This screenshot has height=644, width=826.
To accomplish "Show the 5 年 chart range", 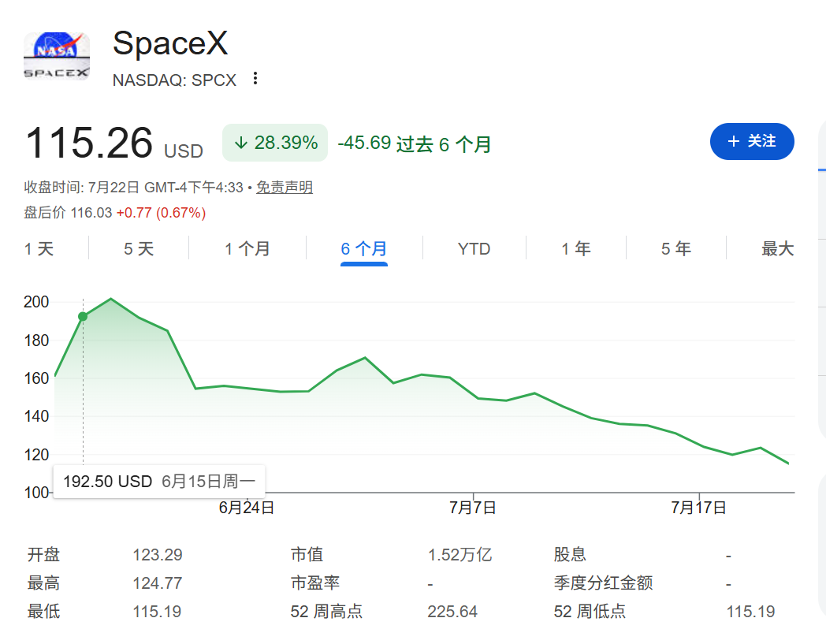I will 676,249.
